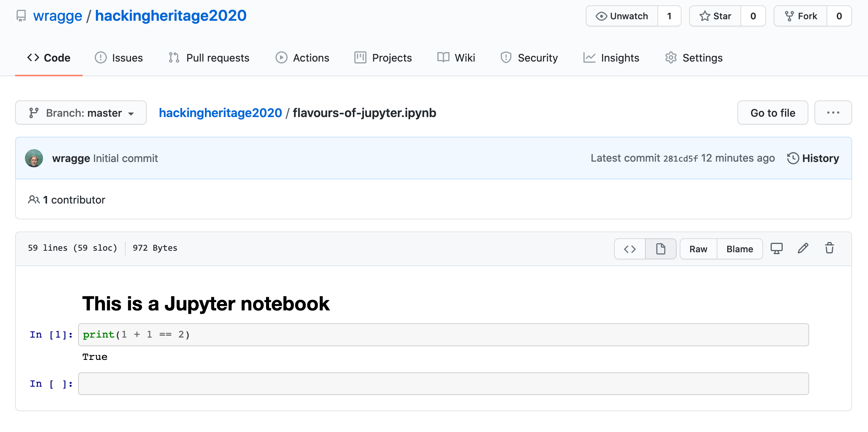Click the Unwatch eye button
The height and width of the screenshot is (432, 868).
[x=622, y=16]
